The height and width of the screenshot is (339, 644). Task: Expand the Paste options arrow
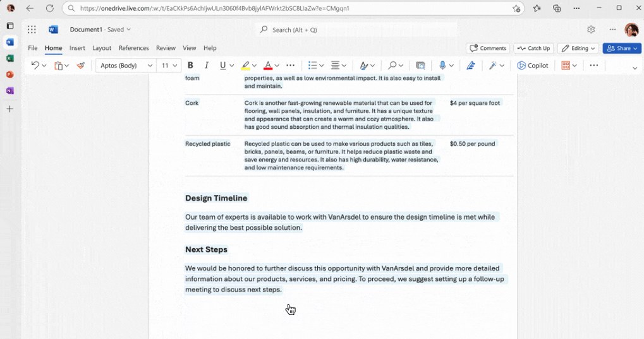click(66, 66)
